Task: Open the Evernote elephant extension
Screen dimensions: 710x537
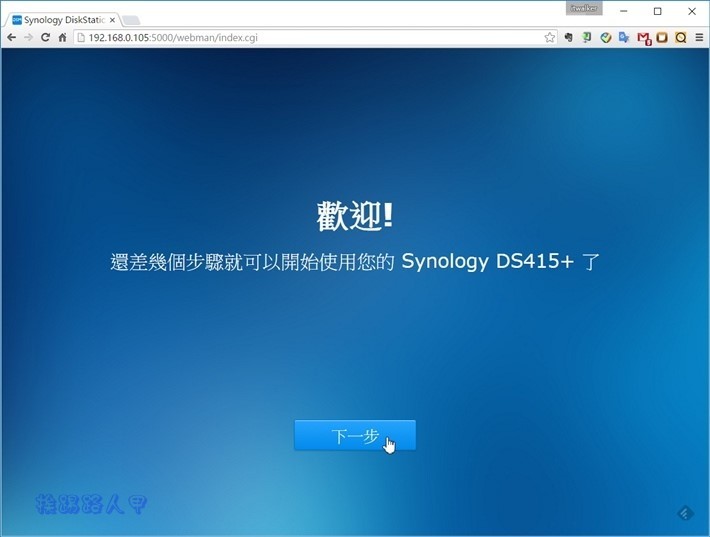Action: [568, 38]
